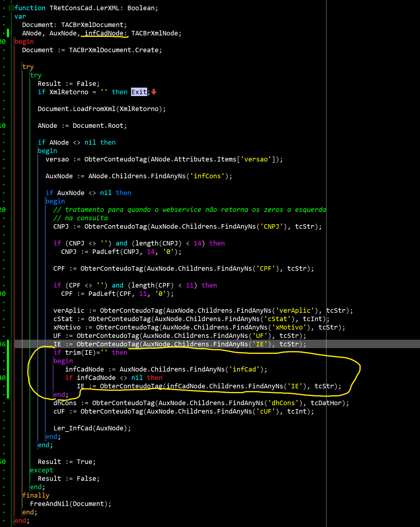Click the TACBrXmlNode type name
The width and height of the screenshot is (420, 527).
pyautogui.click(x=155, y=33)
